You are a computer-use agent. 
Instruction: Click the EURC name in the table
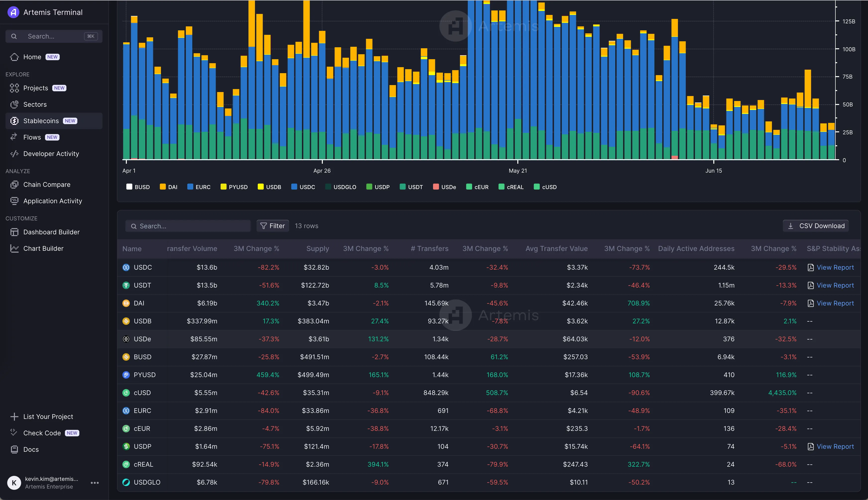pos(143,411)
